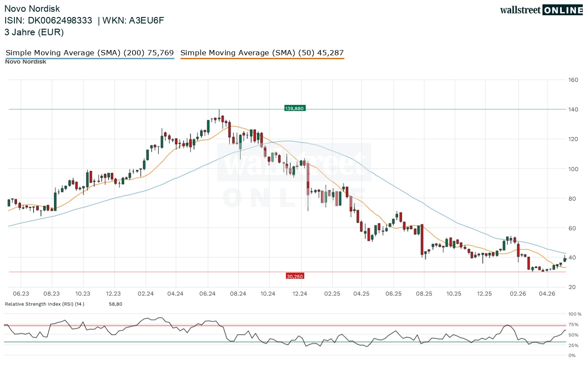The image size is (588, 367).
Task: Click the 04.26 date axis label
Action: point(548,294)
